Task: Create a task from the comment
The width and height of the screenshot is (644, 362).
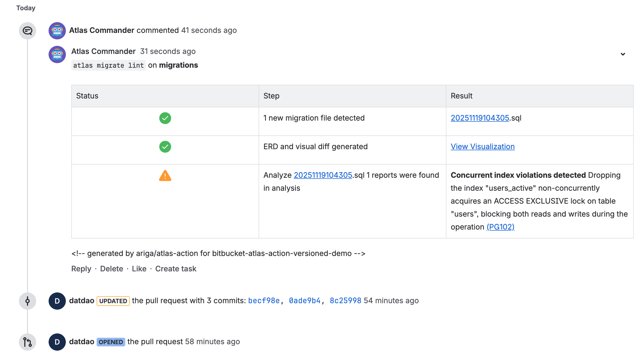Action: [x=176, y=269]
